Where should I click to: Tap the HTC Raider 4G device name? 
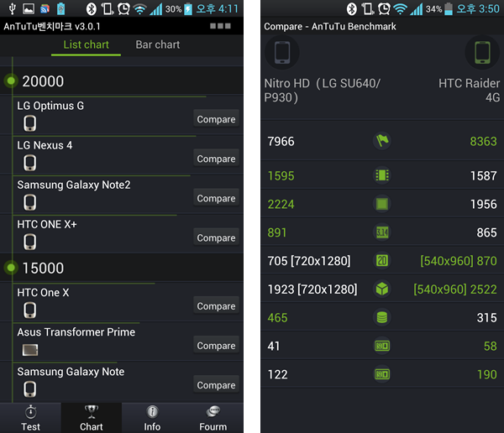tap(470, 91)
